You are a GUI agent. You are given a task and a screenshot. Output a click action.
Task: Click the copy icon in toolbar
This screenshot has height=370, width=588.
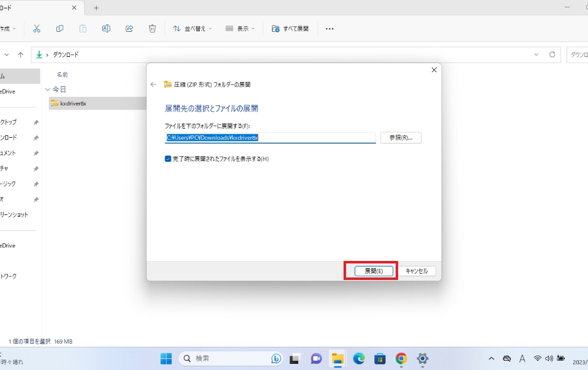(59, 29)
